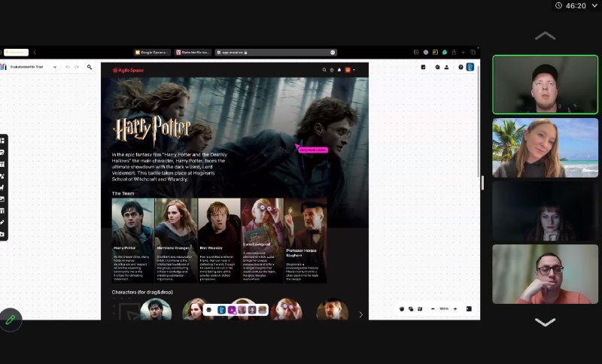This screenshot has width=602, height=364.
Task: Switch to the Stakeholderflix browser tab
Action: point(193,52)
